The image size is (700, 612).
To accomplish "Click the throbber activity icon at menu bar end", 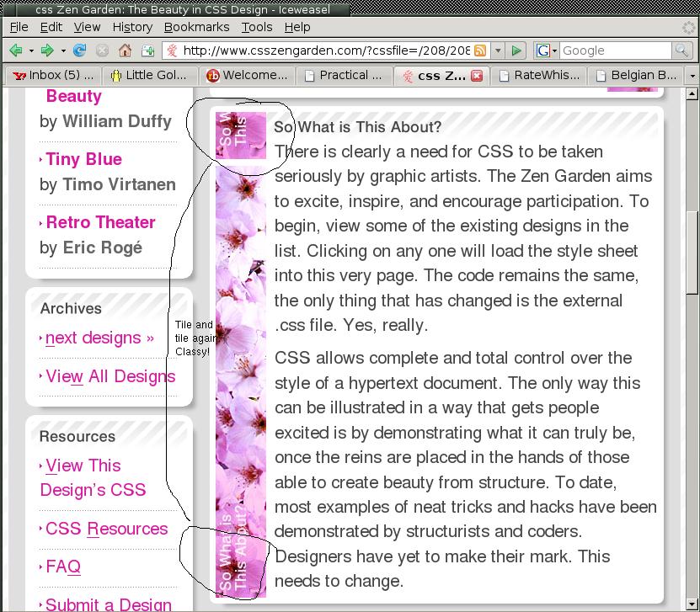I will 689,28.
